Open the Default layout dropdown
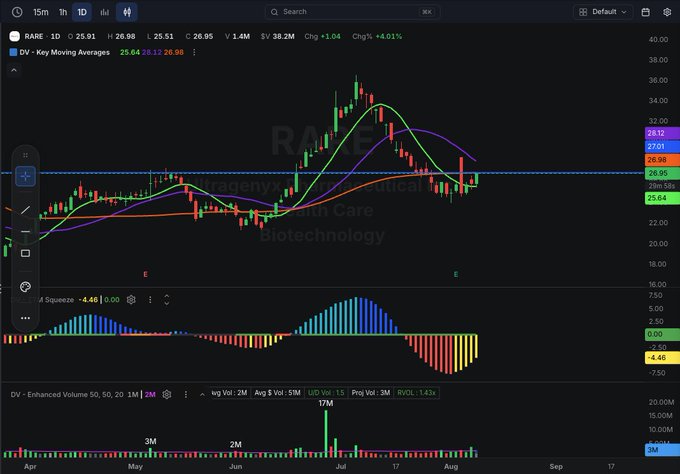Viewport: 680px width, 474px height. point(603,12)
